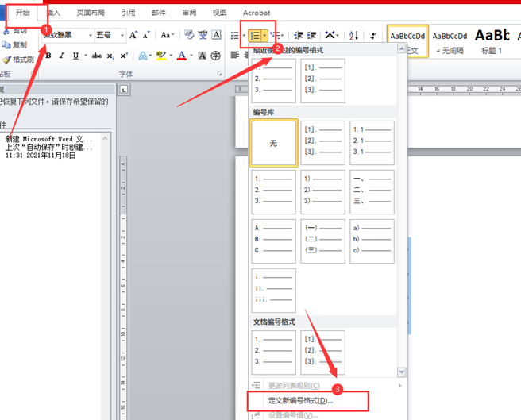The height and width of the screenshot is (420, 521).
Task: Select the a) b) c) numbering format
Action: (x=372, y=241)
